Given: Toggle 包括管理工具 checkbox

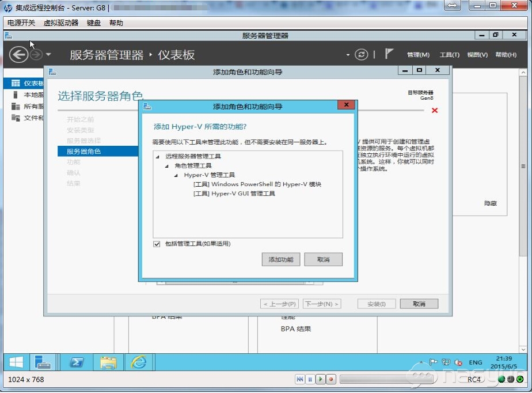Looking at the screenshot, I should (x=157, y=244).
